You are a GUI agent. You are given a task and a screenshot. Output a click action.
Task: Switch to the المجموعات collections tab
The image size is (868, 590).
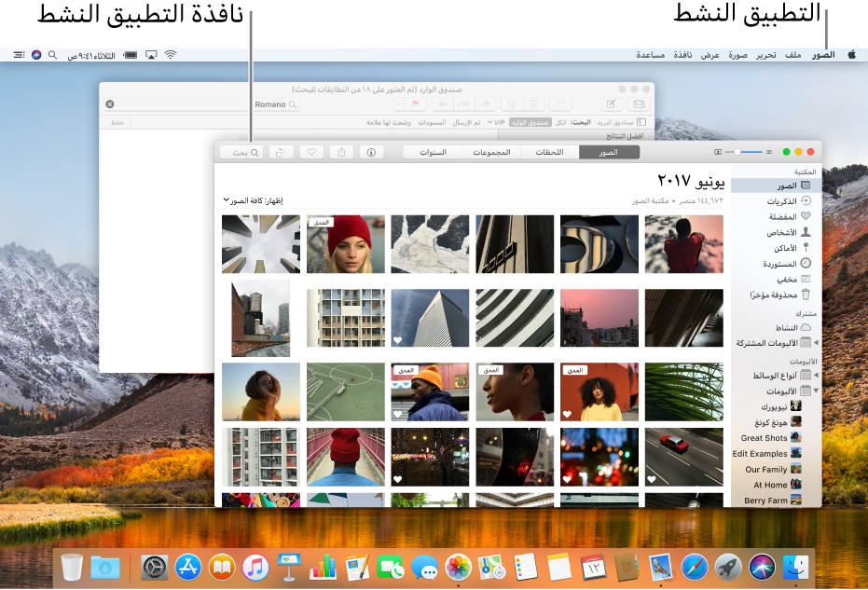pyautogui.click(x=491, y=152)
